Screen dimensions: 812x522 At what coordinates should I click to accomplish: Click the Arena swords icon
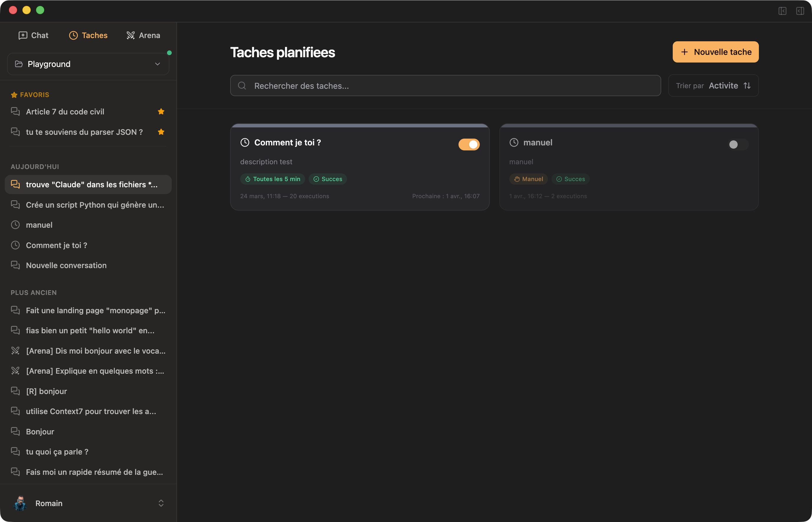(x=131, y=35)
